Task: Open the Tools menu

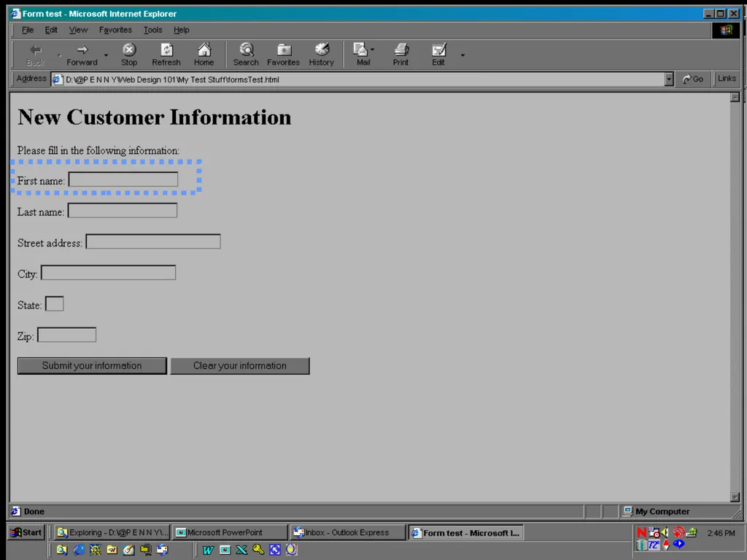Action: pyautogui.click(x=153, y=30)
